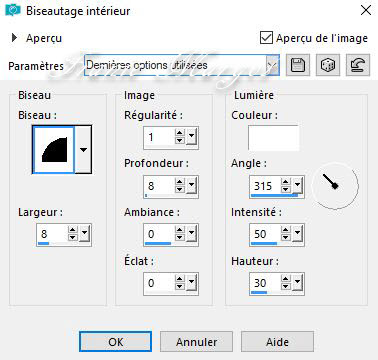Viewport: 378px width, 360px height.
Task: Click the PaintShop Pro app icon in the title bar
Action: click(13, 10)
